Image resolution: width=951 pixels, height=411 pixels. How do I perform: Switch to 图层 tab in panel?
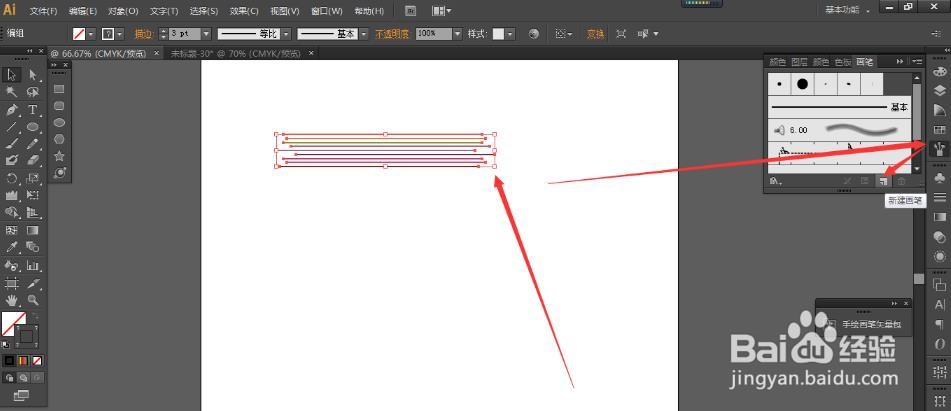799,62
